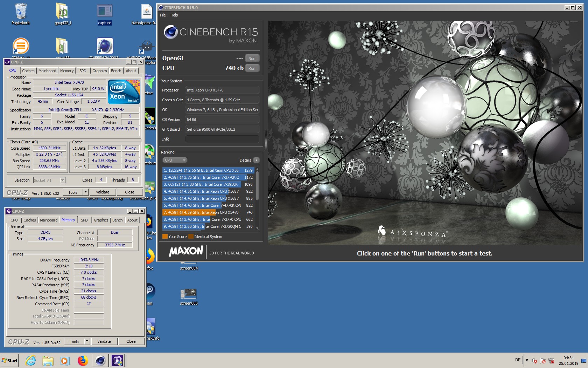The width and height of the screenshot is (588, 368).
Task: Open Windows Explorer folder taskbar icon
Action: [48, 360]
